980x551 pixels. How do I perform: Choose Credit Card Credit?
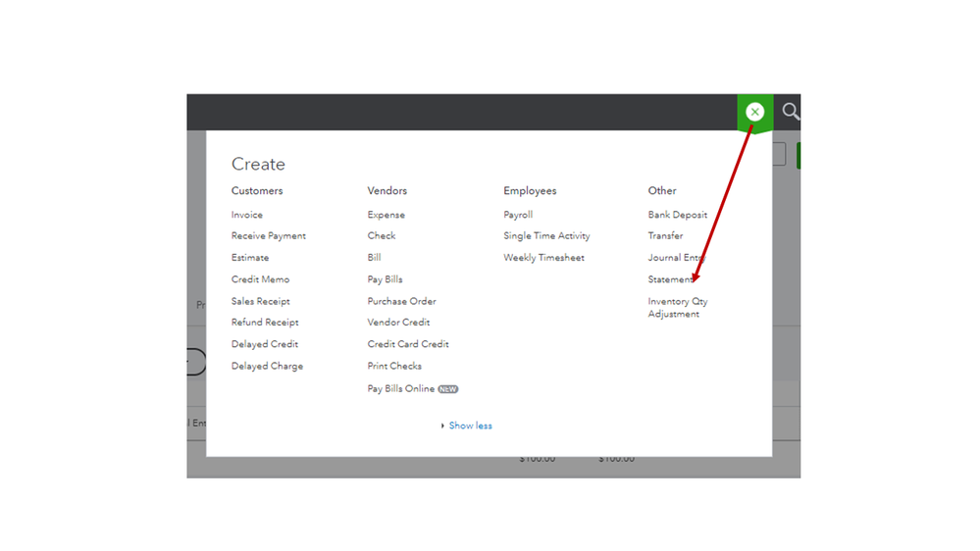(x=408, y=344)
